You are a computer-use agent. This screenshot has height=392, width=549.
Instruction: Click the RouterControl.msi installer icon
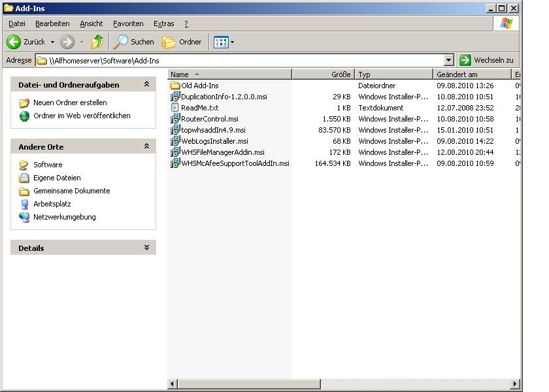coord(175,119)
